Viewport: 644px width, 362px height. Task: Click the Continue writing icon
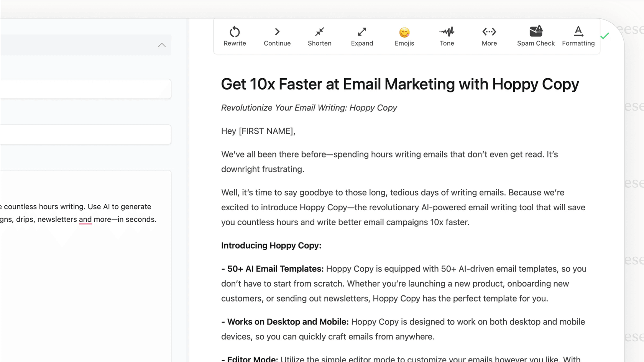(277, 36)
